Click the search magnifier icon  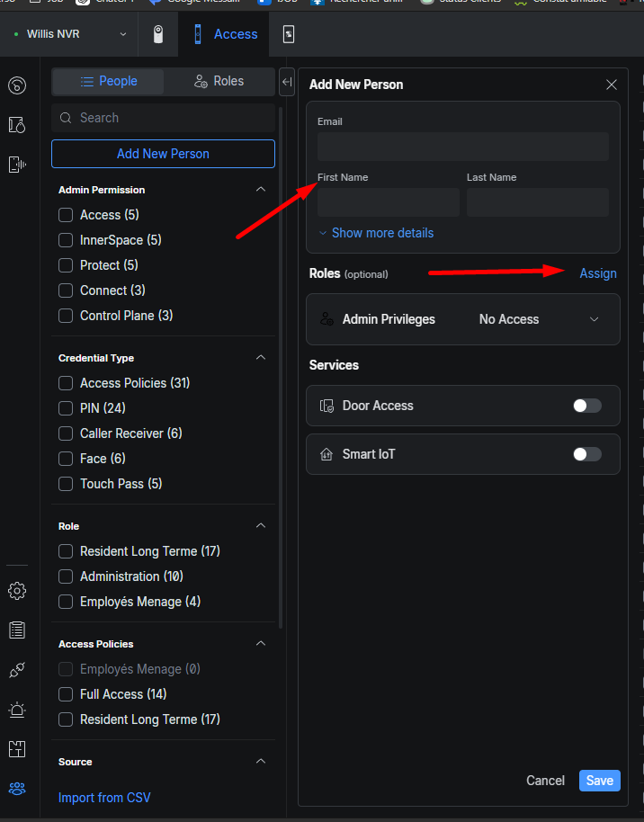point(66,118)
